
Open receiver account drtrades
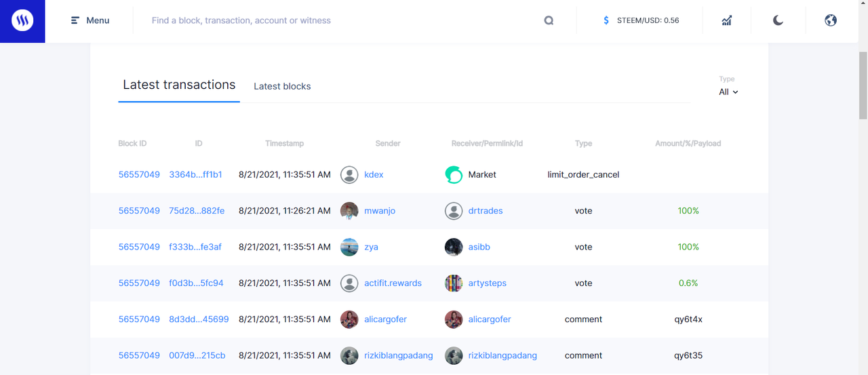(x=486, y=211)
